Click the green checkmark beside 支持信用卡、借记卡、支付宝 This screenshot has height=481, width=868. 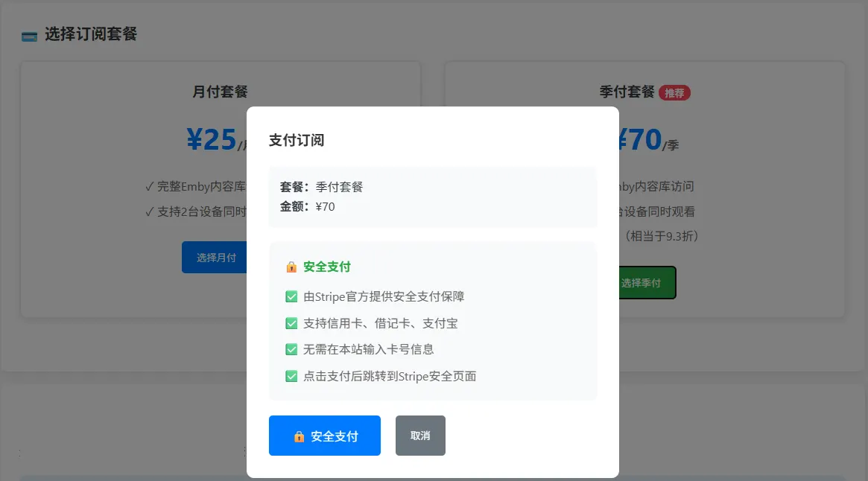[291, 323]
